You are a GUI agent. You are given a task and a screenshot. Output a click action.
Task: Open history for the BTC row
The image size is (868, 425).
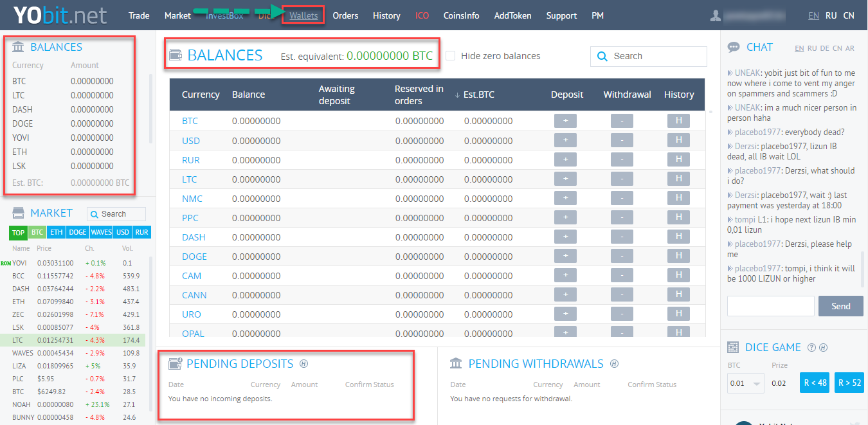click(678, 121)
